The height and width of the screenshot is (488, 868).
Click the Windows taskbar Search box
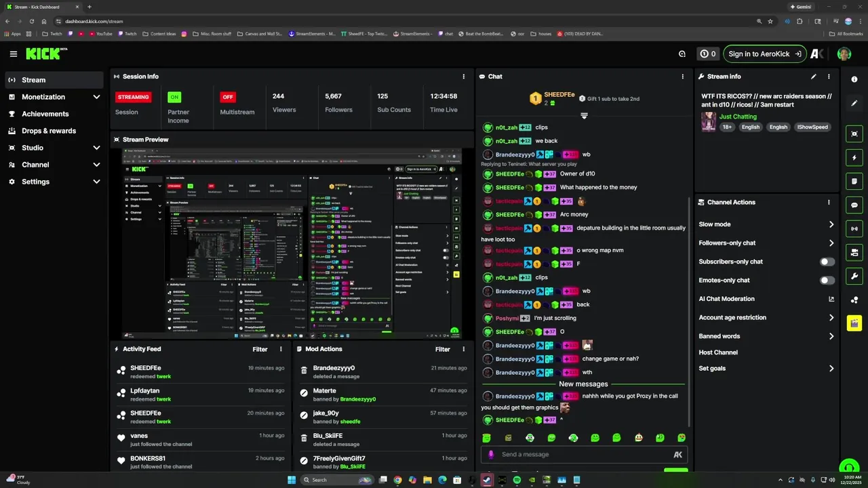click(338, 480)
